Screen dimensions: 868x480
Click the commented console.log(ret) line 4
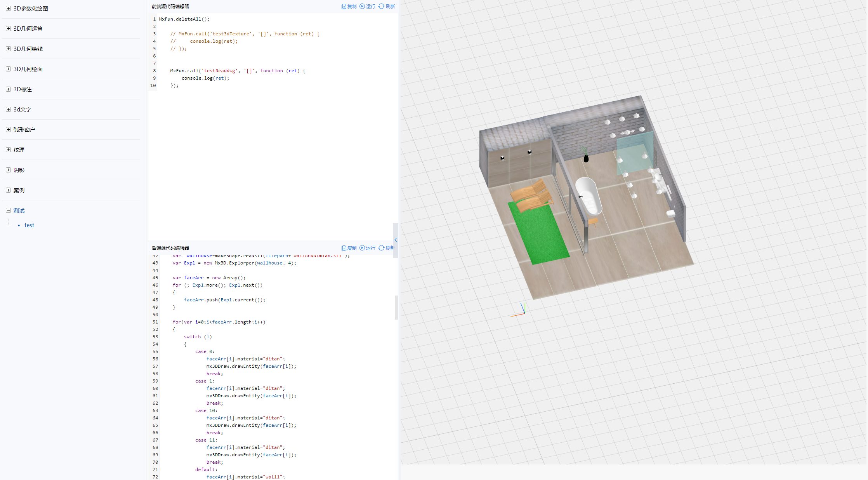tap(204, 41)
